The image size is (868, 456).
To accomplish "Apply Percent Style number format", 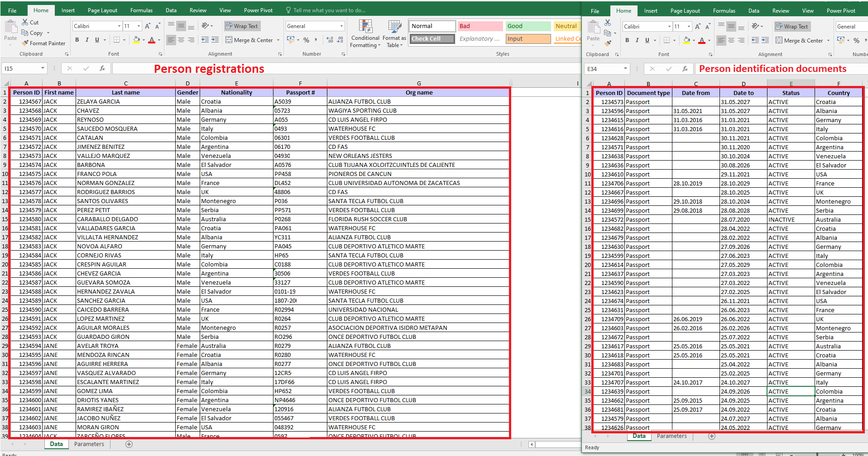I will point(307,40).
